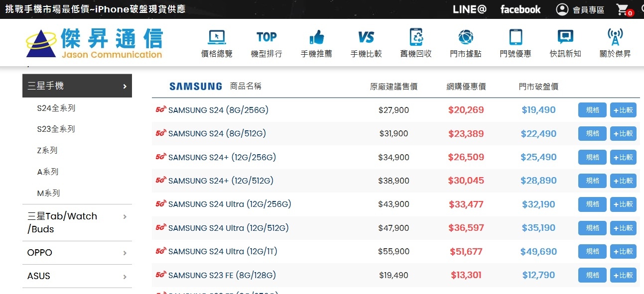Add S24 Ultra (12G/512G) to comparison

(x=623, y=228)
